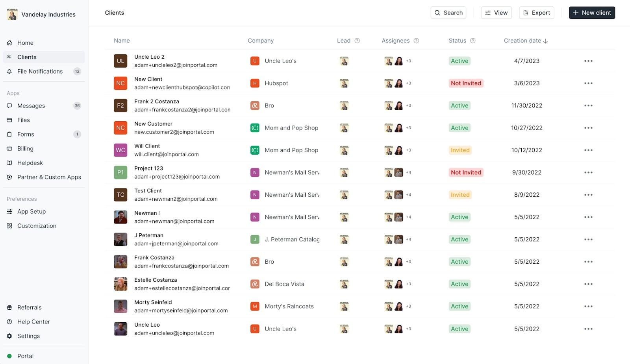The width and height of the screenshot is (630, 364).
Task: Open the Referrals section
Action: (29, 307)
